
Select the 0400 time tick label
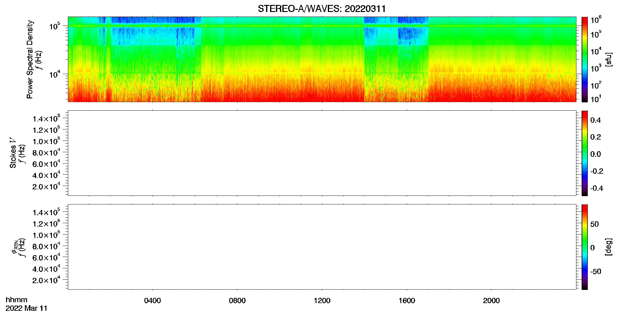(152, 301)
